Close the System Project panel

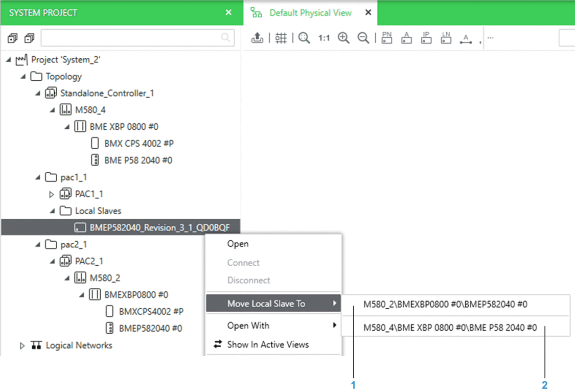click(228, 12)
